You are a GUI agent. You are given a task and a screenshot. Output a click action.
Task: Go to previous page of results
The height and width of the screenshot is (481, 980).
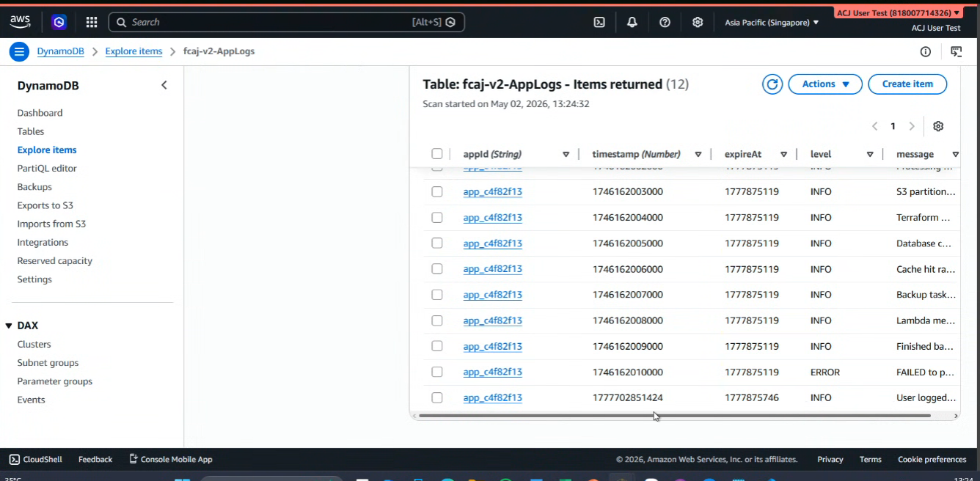(x=874, y=126)
